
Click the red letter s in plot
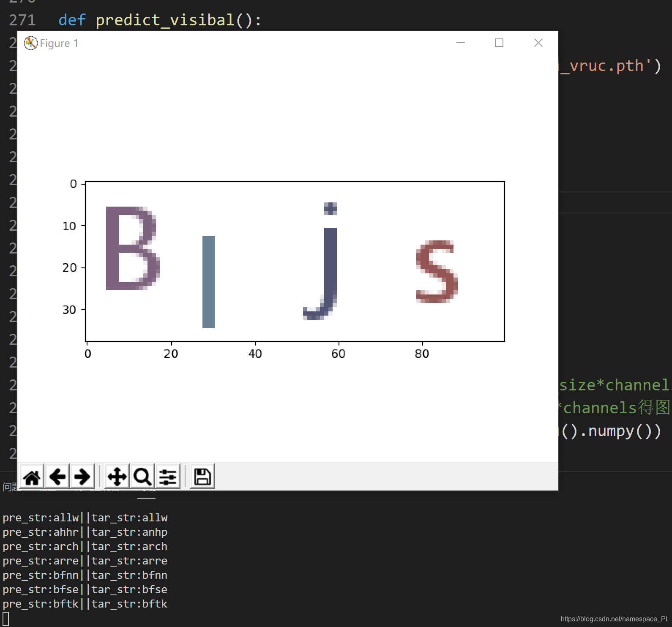pos(437,272)
